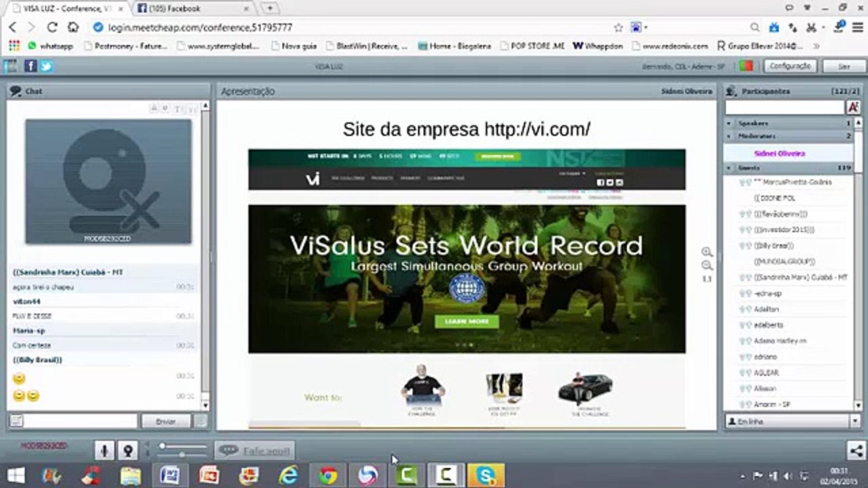
Task: Click the browser back arrow
Action: [x=13, y=27]
